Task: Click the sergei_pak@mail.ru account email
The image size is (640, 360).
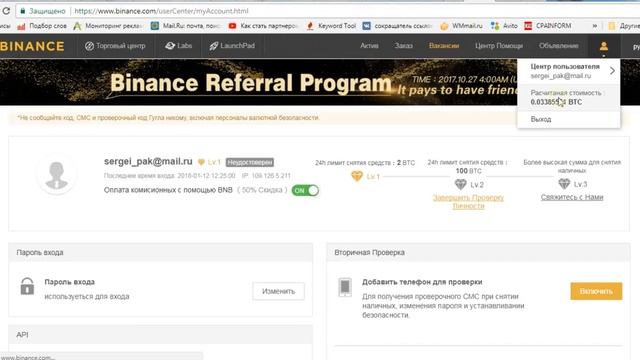Action: coord(148,161)
